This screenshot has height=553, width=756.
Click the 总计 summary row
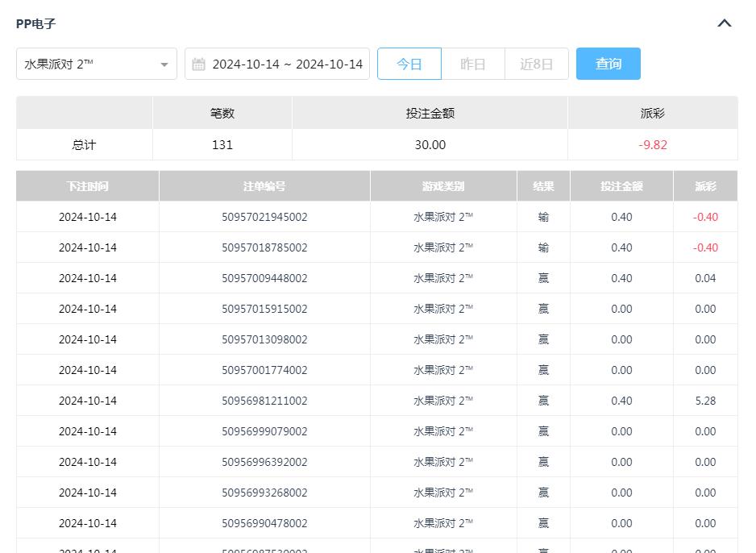[83, 144]
